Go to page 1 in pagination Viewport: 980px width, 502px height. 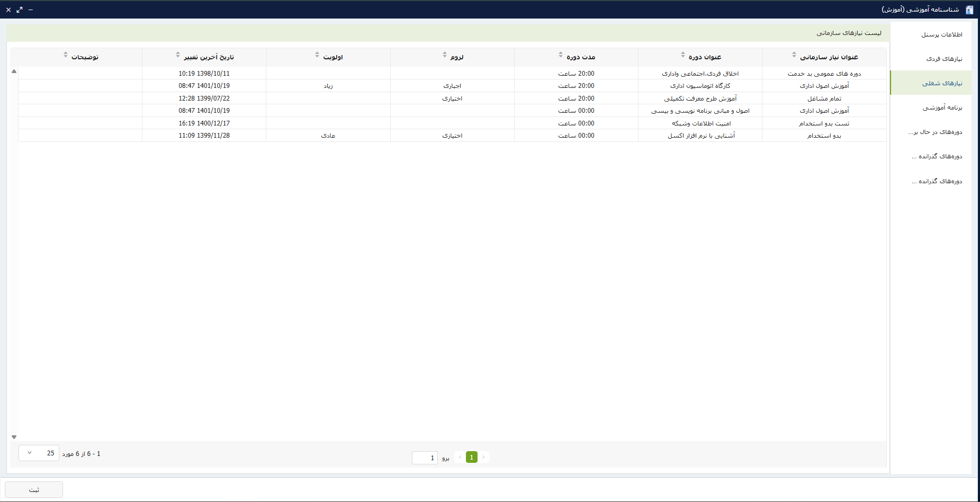coord(471,457)
